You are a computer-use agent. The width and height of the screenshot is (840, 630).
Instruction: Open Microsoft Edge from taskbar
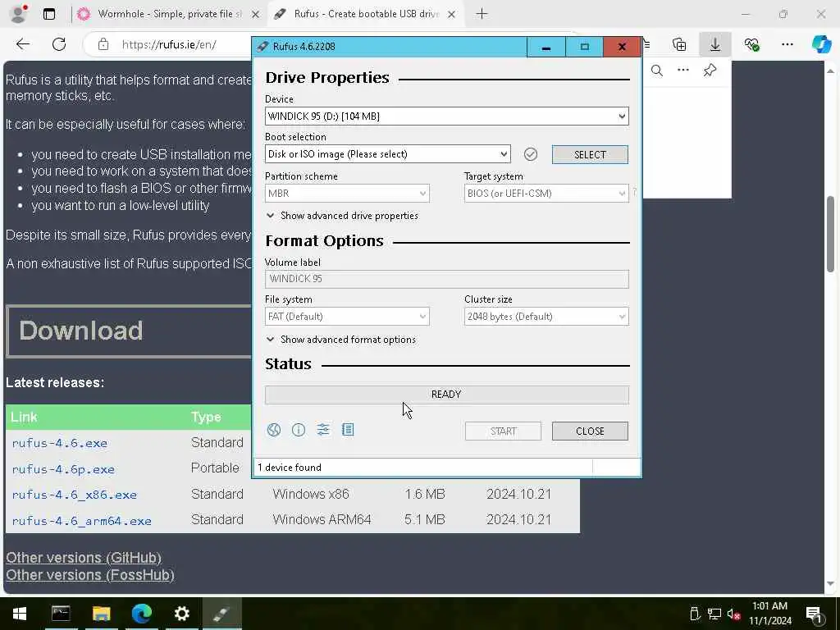tap(141, 614)
